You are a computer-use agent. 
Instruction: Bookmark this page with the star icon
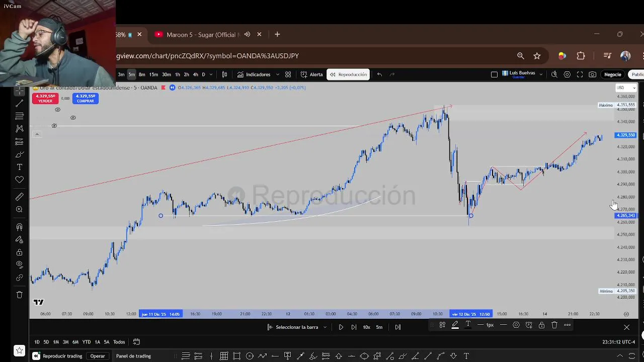click(x=537, y=56)
